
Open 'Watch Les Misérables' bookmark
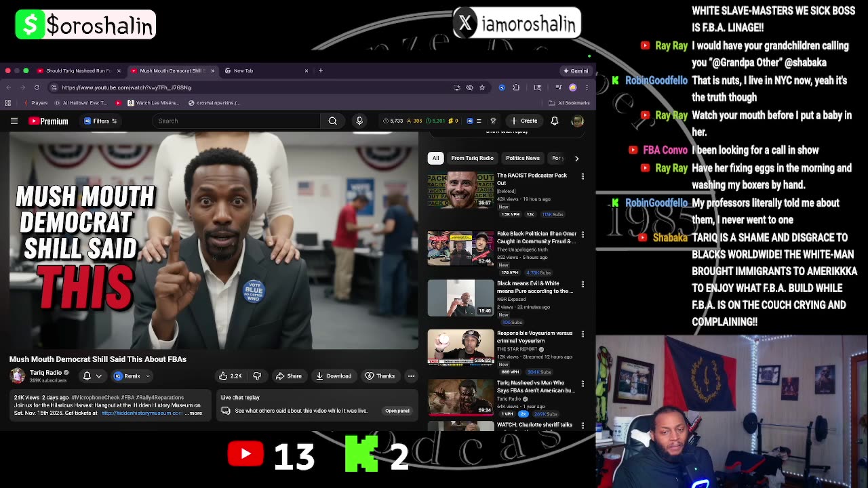pyautogui.click(x=155, y=103)
